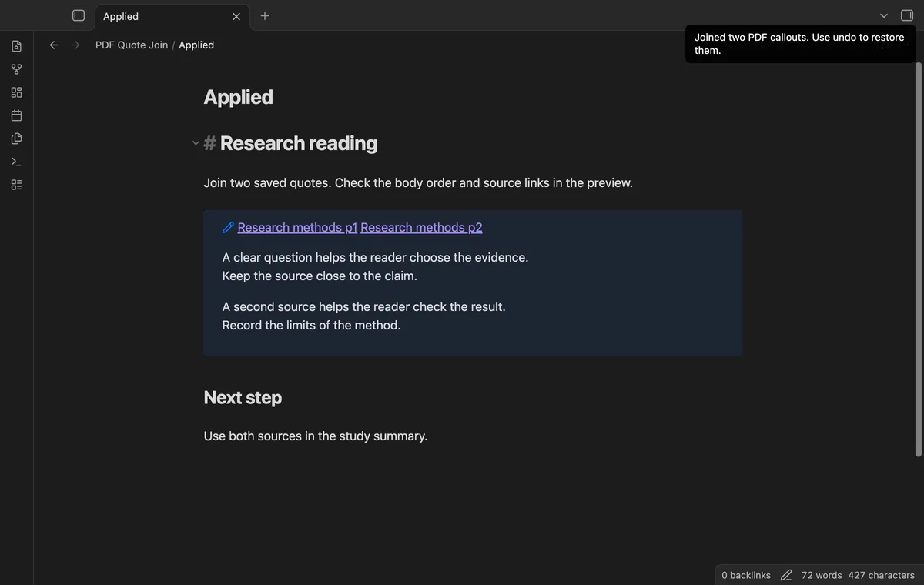
Task: Collapse the Research reading heading
Action: (196, 143)
